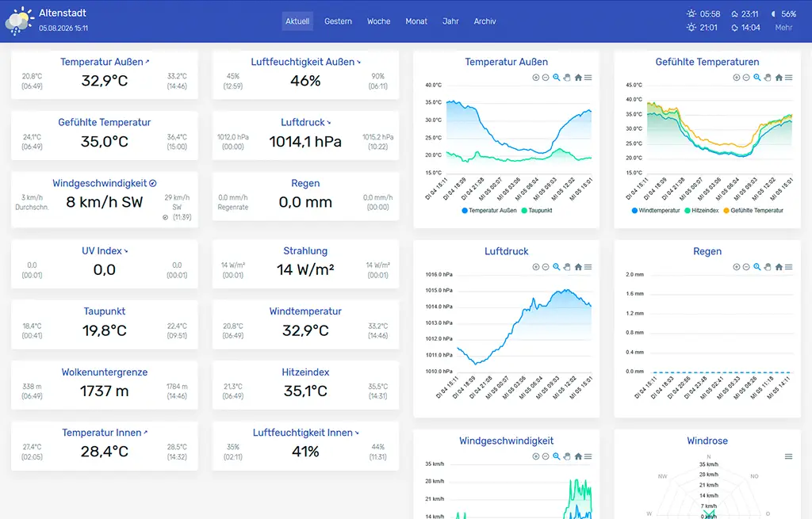
Task: Click the sunset icon next to 21:01
Action: (691, 28)
